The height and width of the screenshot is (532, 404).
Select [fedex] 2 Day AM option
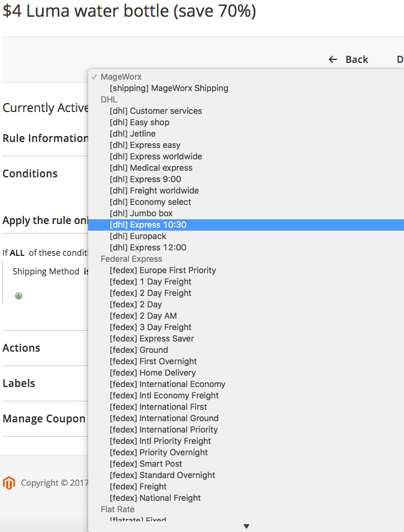point(246,316)
